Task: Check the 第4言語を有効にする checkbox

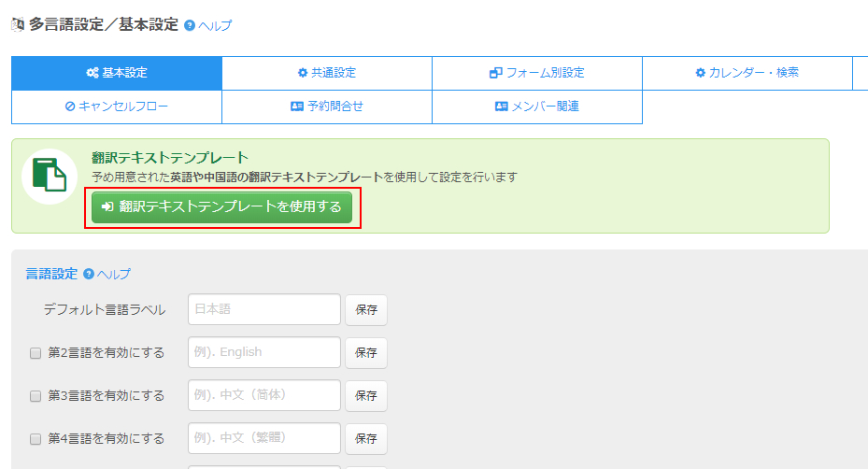Action: point(36,439)
